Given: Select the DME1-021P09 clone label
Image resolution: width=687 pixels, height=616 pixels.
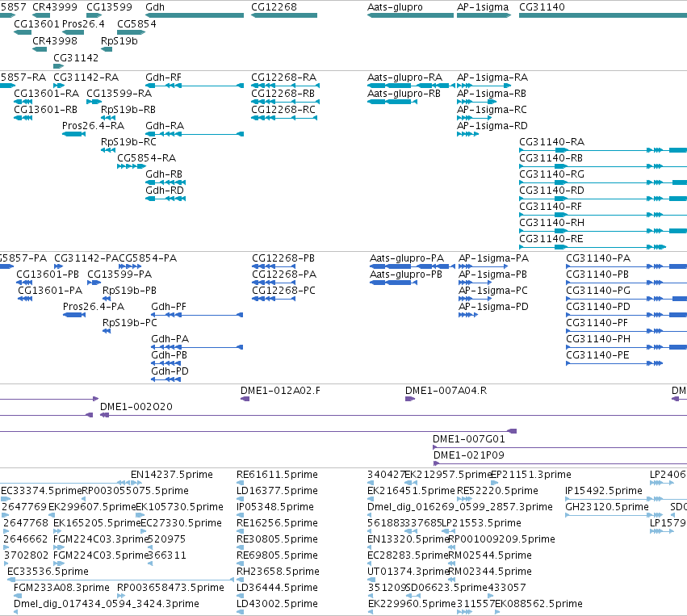Looking at the screenshot, I should [469, 455].
